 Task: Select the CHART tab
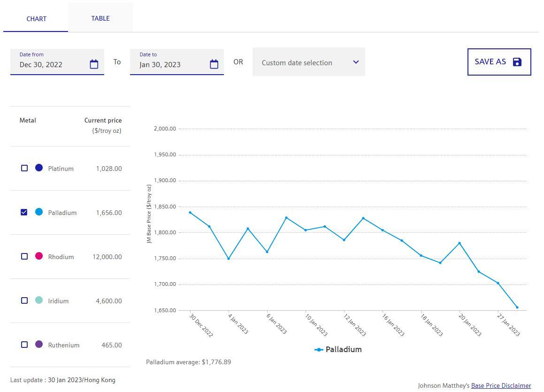click(36, 19)
